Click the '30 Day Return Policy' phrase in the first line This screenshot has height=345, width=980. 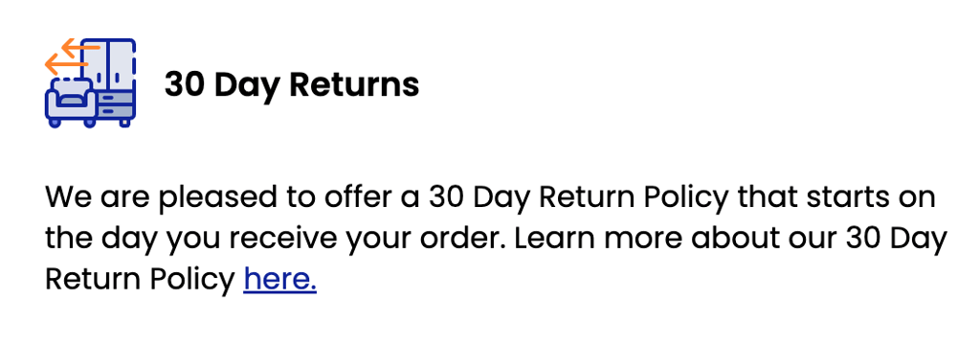(x=578, y=199)
